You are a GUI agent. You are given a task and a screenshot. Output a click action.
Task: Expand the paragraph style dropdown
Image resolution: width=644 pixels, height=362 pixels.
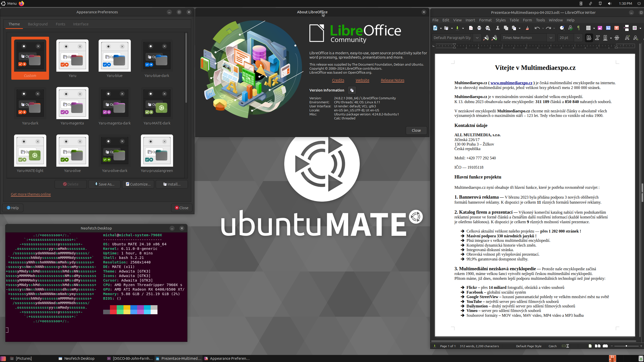tap(477, 38)
